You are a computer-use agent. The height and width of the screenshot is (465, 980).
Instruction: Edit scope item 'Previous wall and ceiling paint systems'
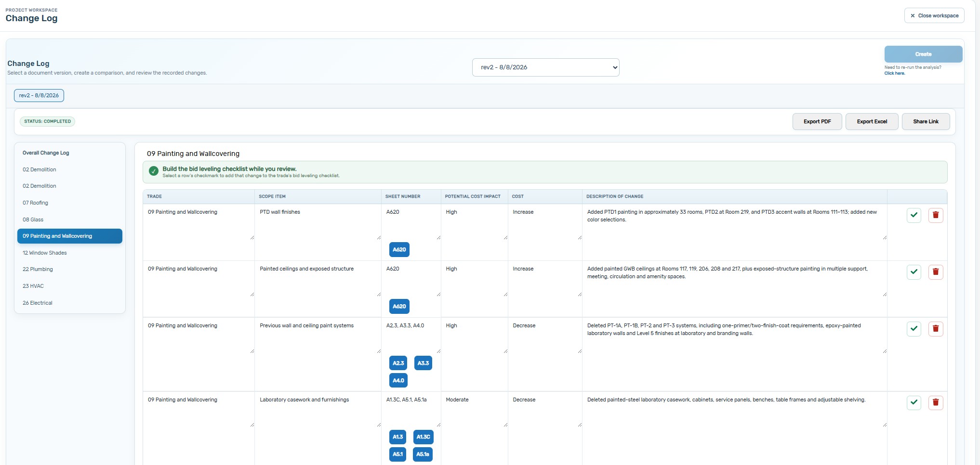pos(318,337)
